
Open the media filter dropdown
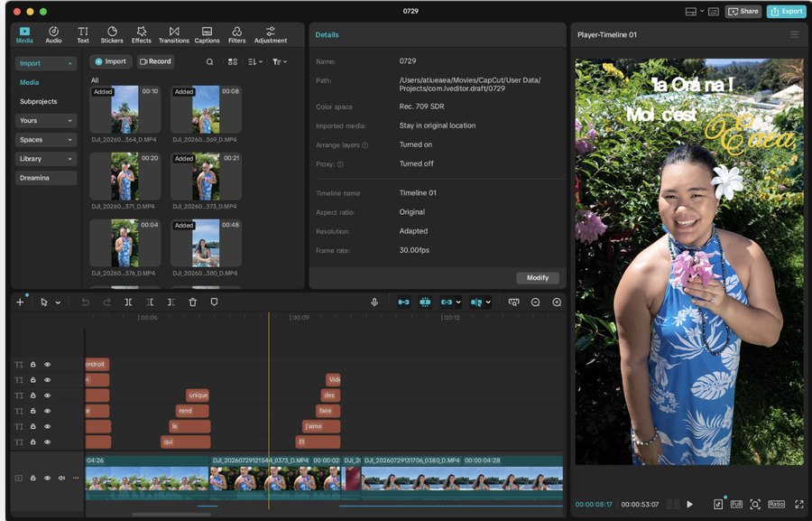pyautogui.click(x=280, y=61)
